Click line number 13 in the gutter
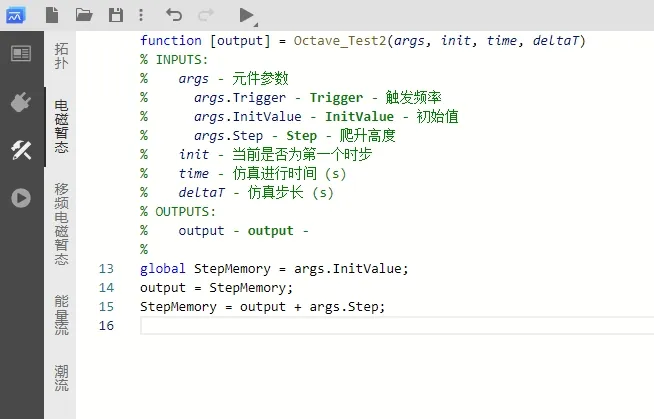654x419 pixels. (107, 269)
